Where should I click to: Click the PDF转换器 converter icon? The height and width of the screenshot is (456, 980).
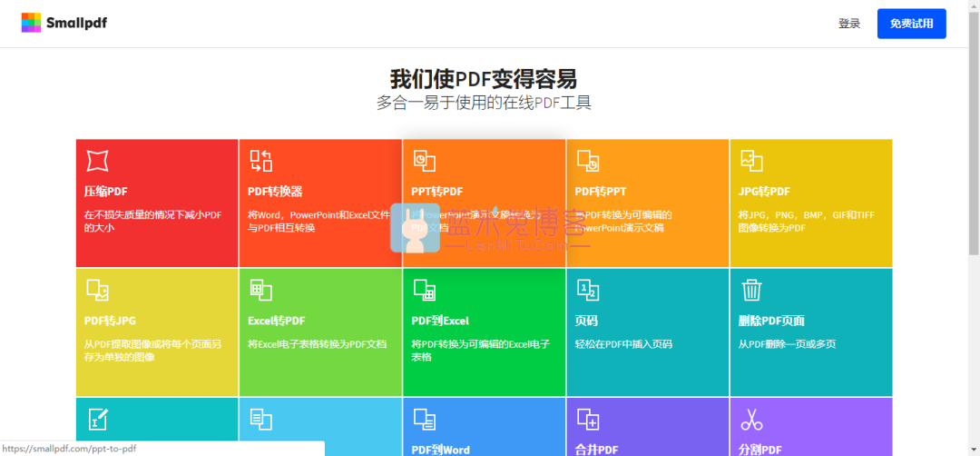click(x=260, y=161)
